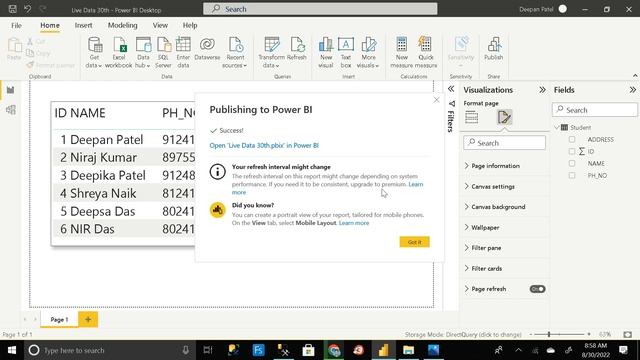The width and height of the screenshot is (640, 360).
Task: Expand the Filters pane chevron
Action: (x=451, y=89)
